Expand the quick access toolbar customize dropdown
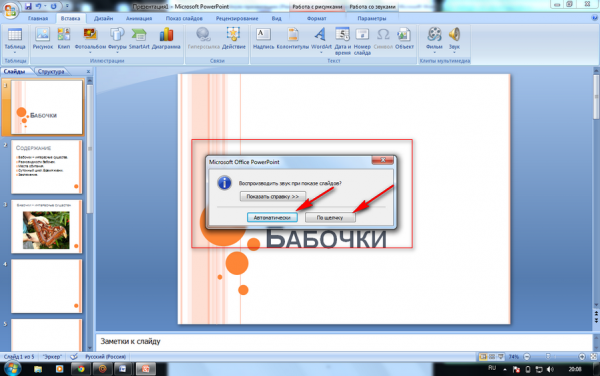The height and width of the screenshot is (376, 600). [x=67, y=7]
